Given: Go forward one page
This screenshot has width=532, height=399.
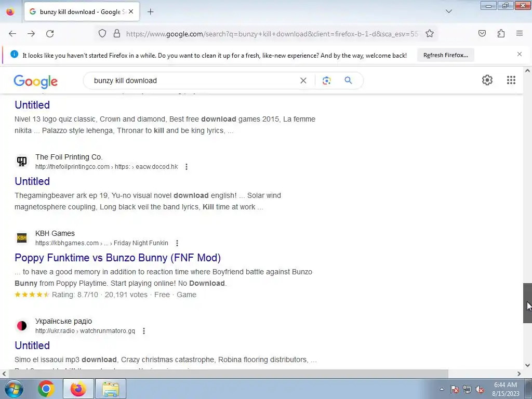Looking at the screenshot, I should click(x=31, y=34).
